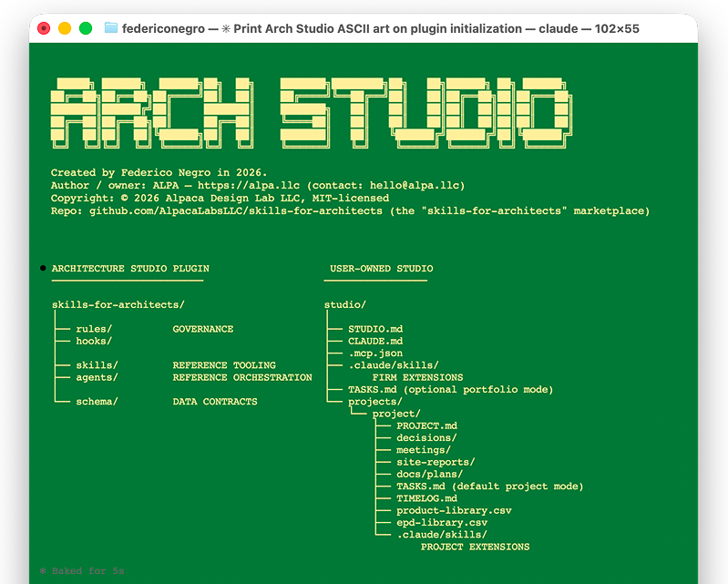Screen dimensions: 728x584
Task: Open the https://alpa.llc link
Action: pos(249,185)
